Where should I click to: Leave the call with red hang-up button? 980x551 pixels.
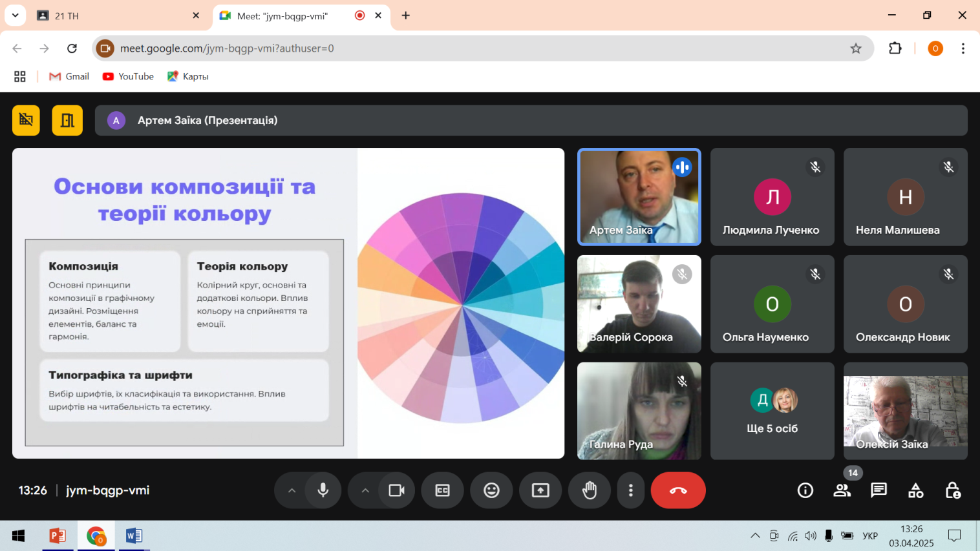[x=677, y=490]
